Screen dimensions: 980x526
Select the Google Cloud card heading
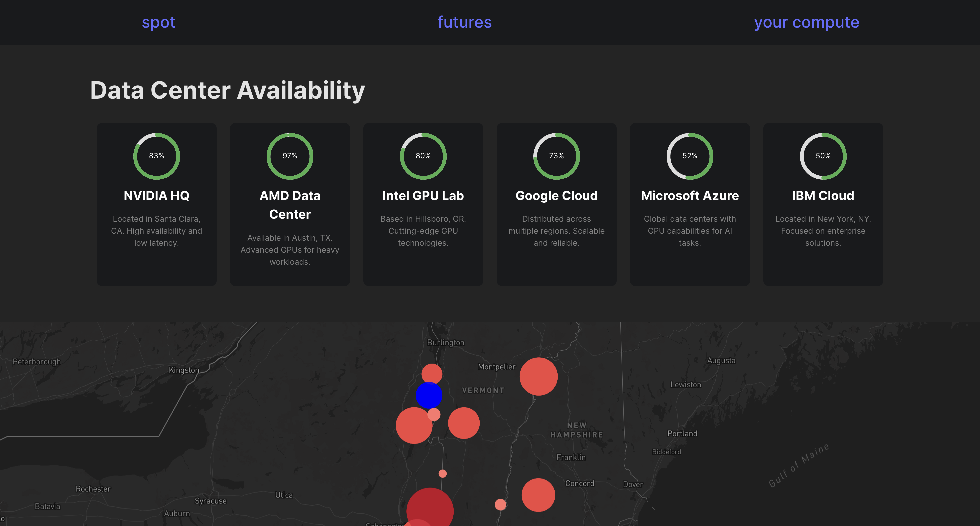pyautogui.click(x=556, y=195)
